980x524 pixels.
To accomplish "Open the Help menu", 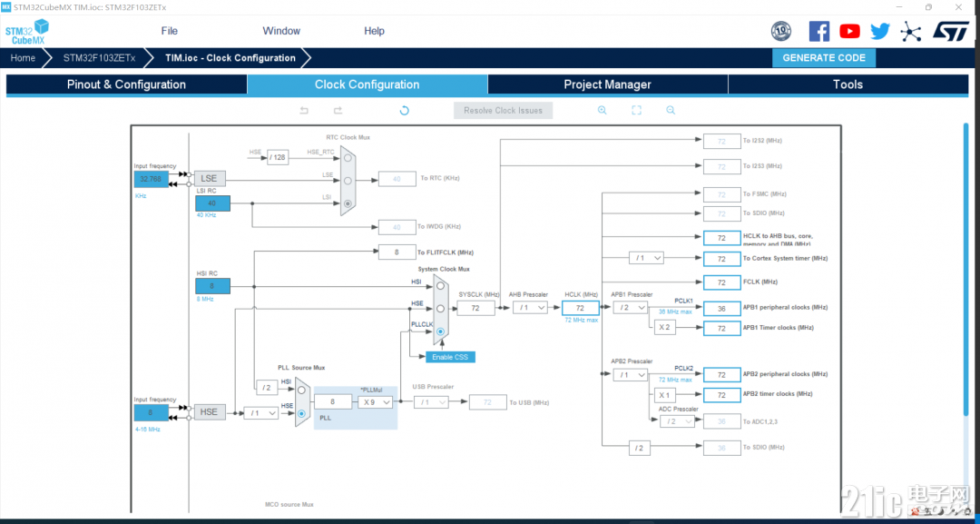I will click(x=375, y=31).
